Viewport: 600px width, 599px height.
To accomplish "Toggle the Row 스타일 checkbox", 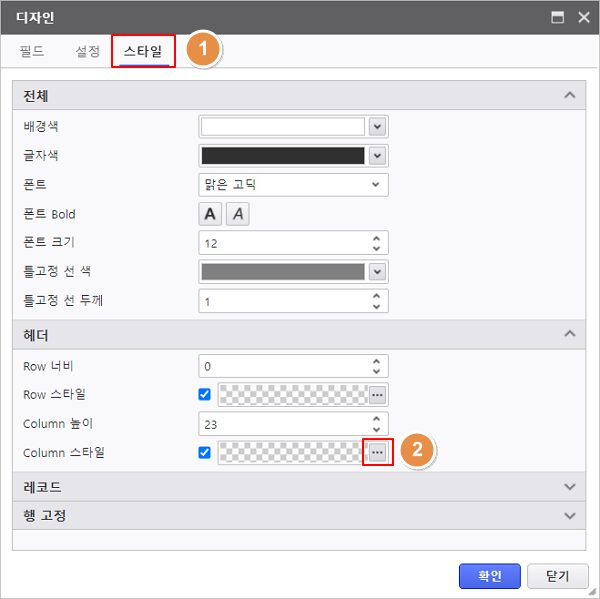I will click(205, 394).
